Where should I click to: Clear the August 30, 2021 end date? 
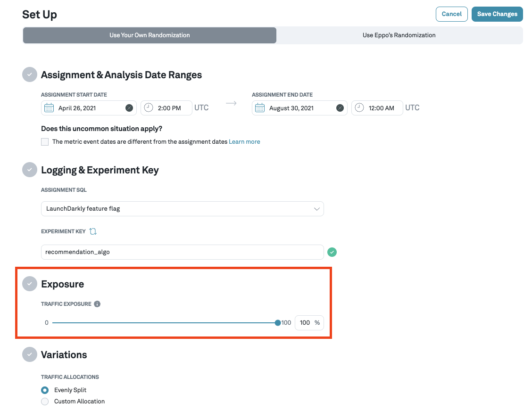point(340,108)
